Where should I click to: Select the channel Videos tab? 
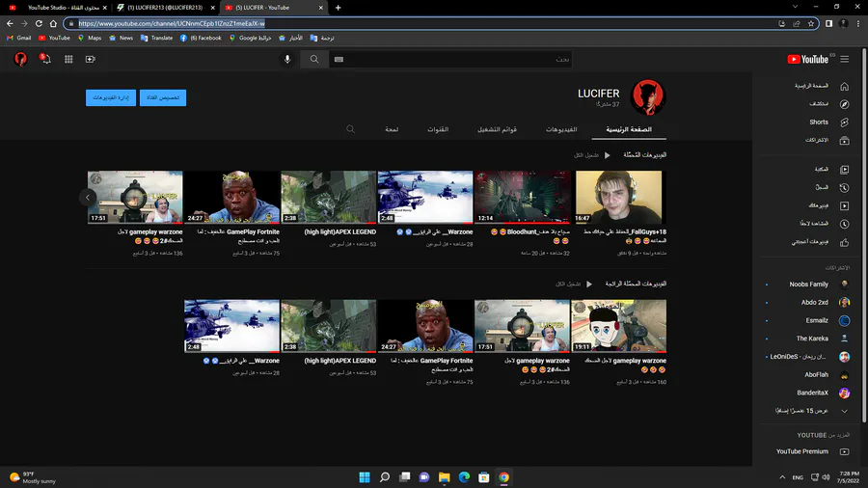click(x=561, y=129)
